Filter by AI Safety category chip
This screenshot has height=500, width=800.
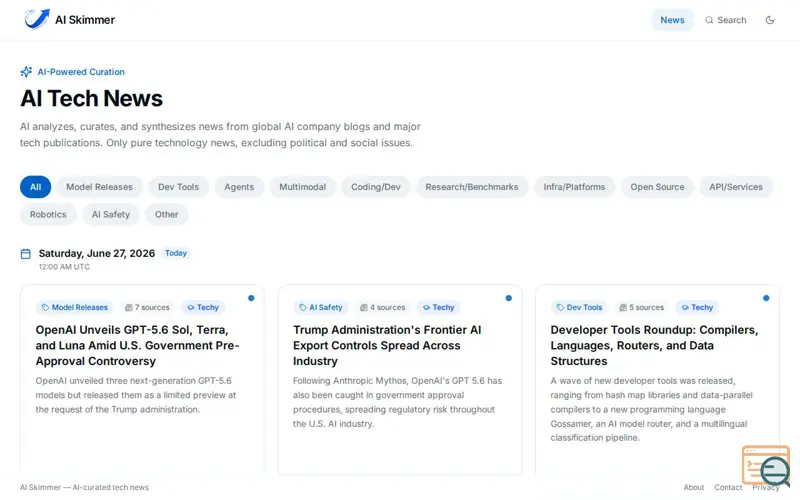[111, 214]
